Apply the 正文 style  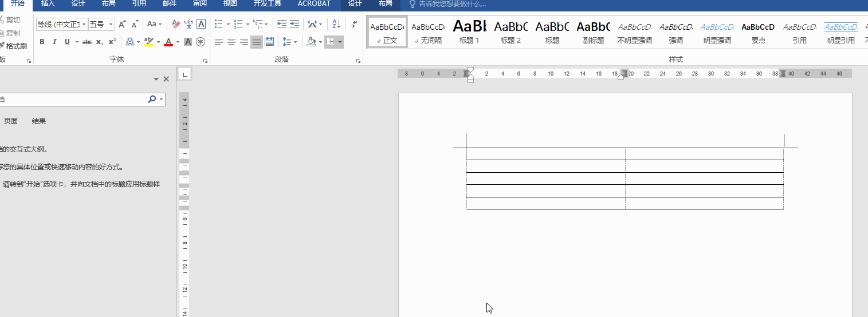387,33
